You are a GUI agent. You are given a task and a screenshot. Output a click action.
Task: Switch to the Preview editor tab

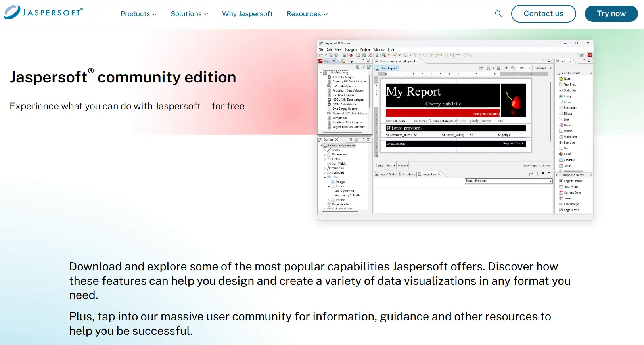402,165
